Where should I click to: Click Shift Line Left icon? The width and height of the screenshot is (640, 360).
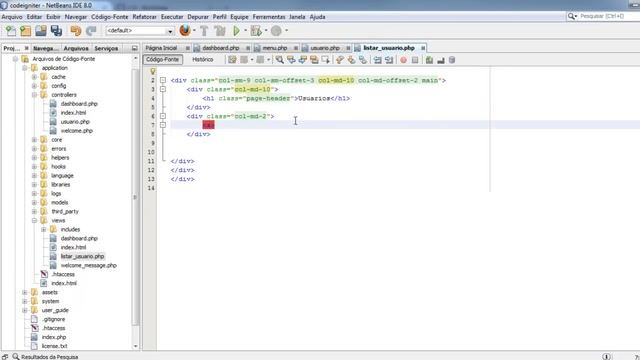click(x=378, y=60)
